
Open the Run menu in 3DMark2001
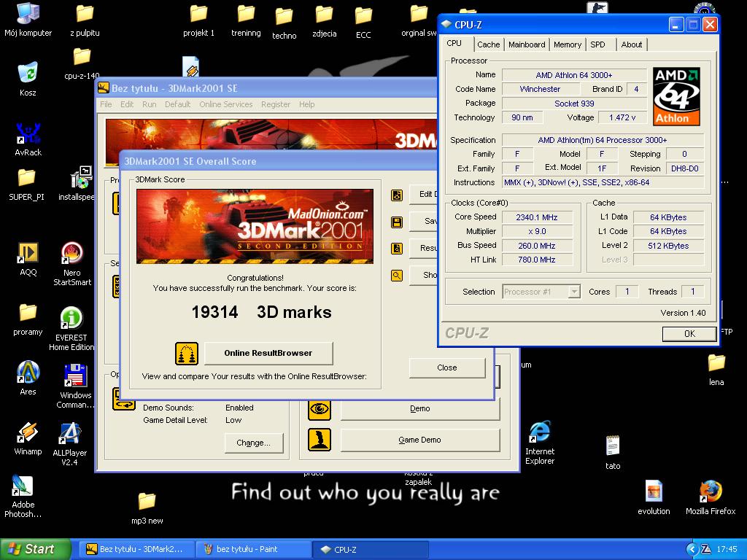click(x=149, y=104)
